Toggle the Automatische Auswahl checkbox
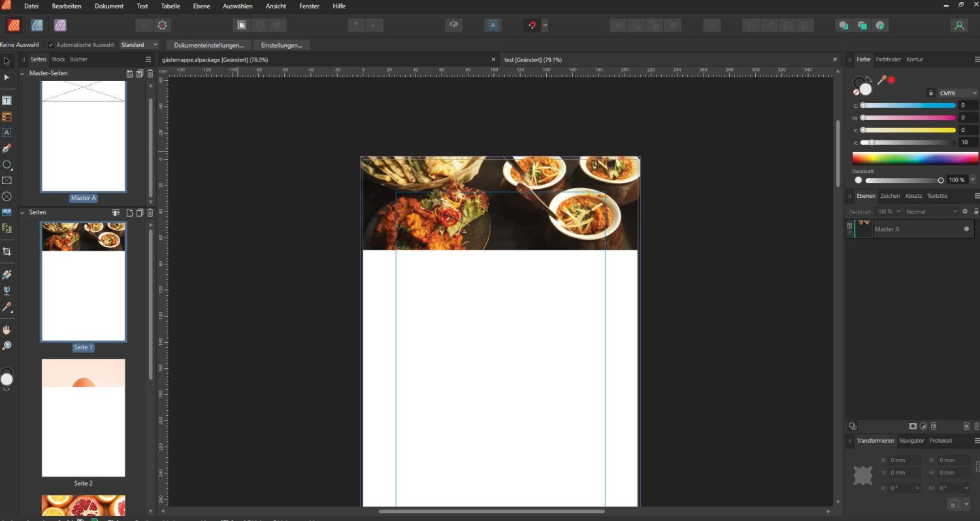 pos(50,44)
